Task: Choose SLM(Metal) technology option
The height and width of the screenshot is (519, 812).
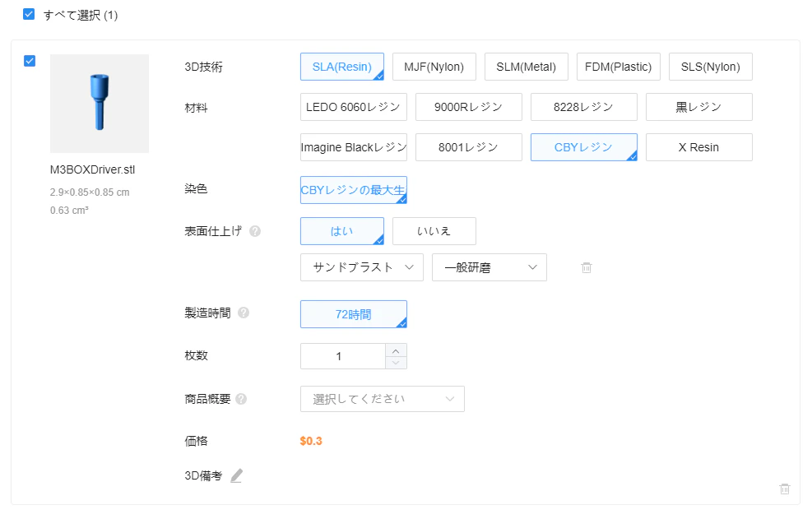Action: 527,67
